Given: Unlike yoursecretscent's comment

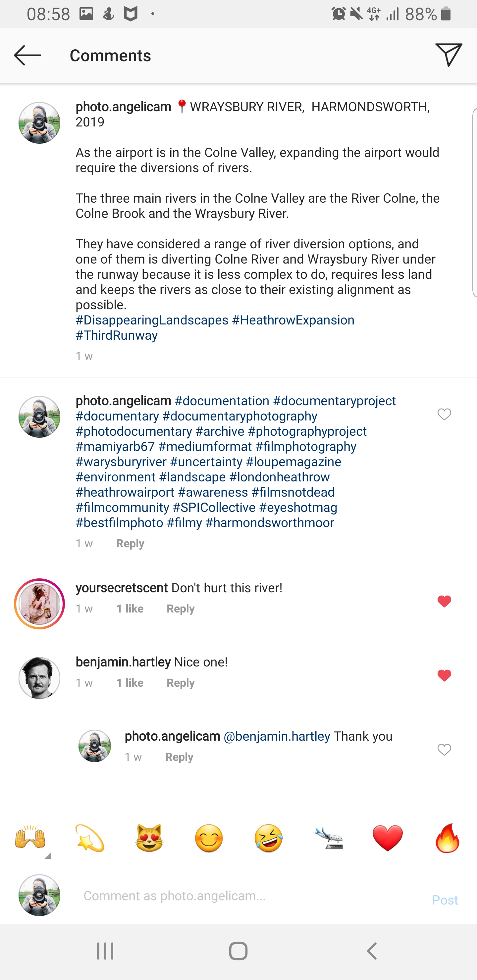Looking at the screenshot, I should click(x=444, y=602).
